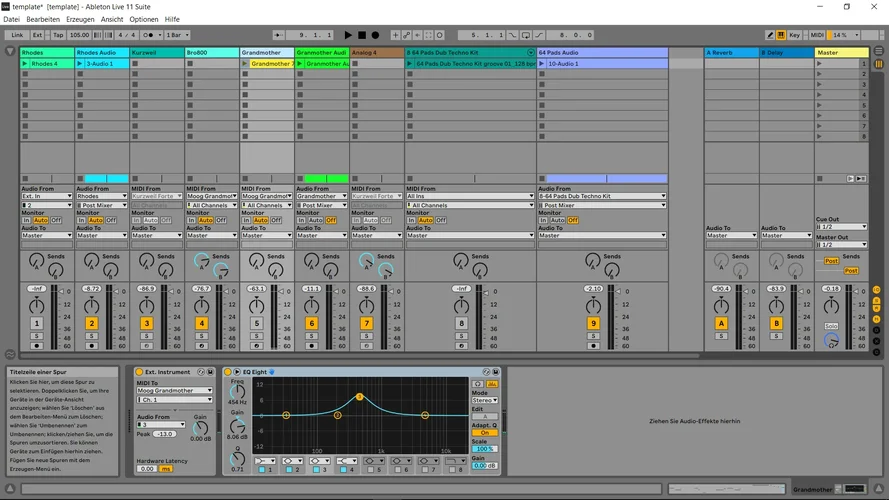
Task: Disable EQ Eight filter band 2
Action: [x=289, y=469]
